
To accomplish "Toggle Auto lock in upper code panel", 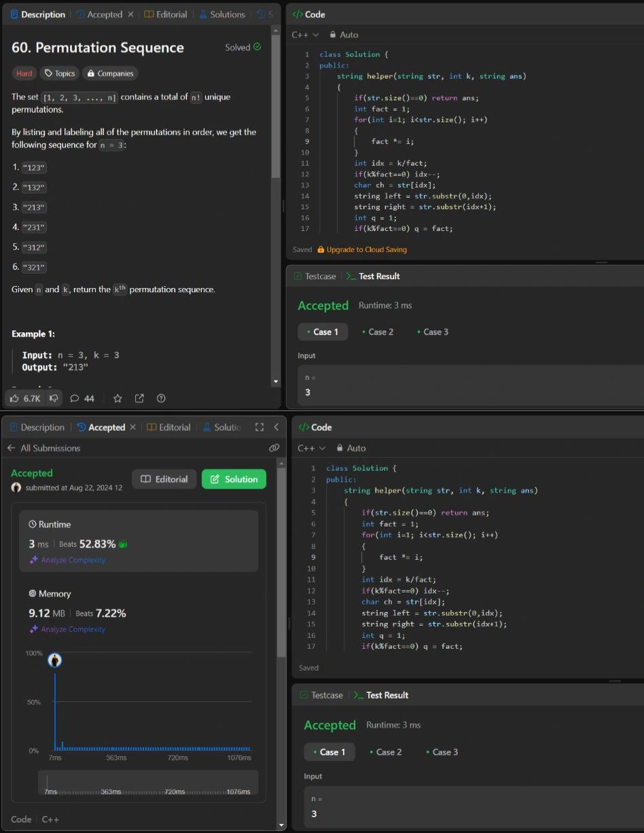I will pyautogui.click(x=344, y=35).
